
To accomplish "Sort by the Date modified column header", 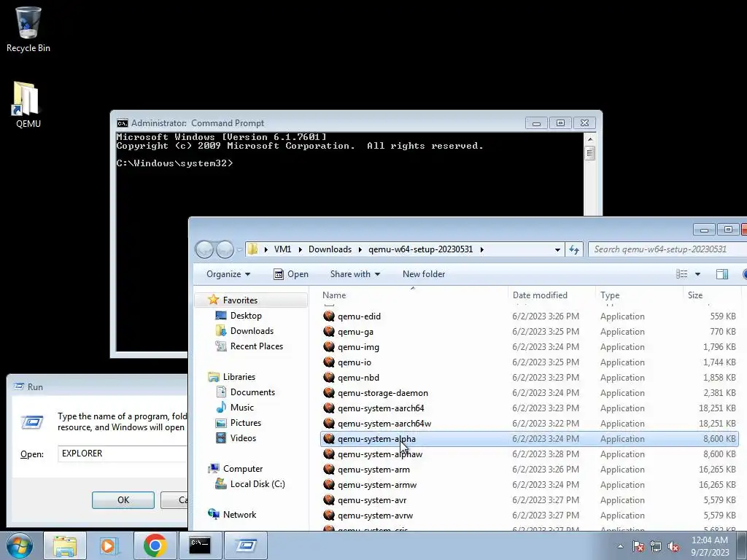I will point(551,295).
